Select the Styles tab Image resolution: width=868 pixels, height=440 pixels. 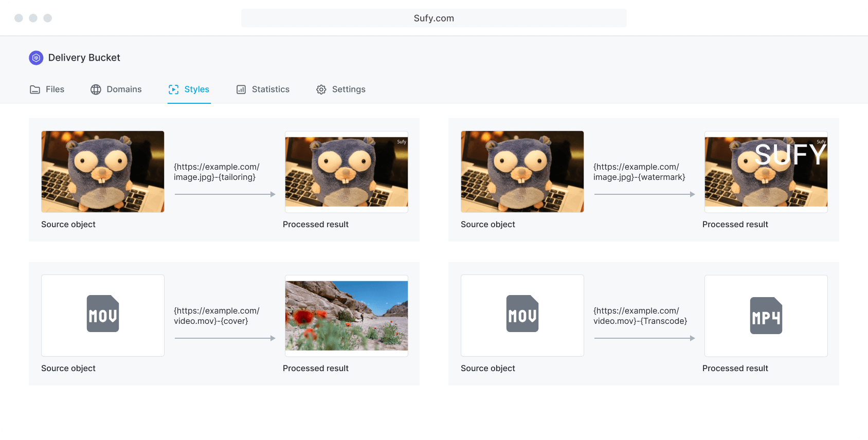pyautogui.click(x=189, y=89)
